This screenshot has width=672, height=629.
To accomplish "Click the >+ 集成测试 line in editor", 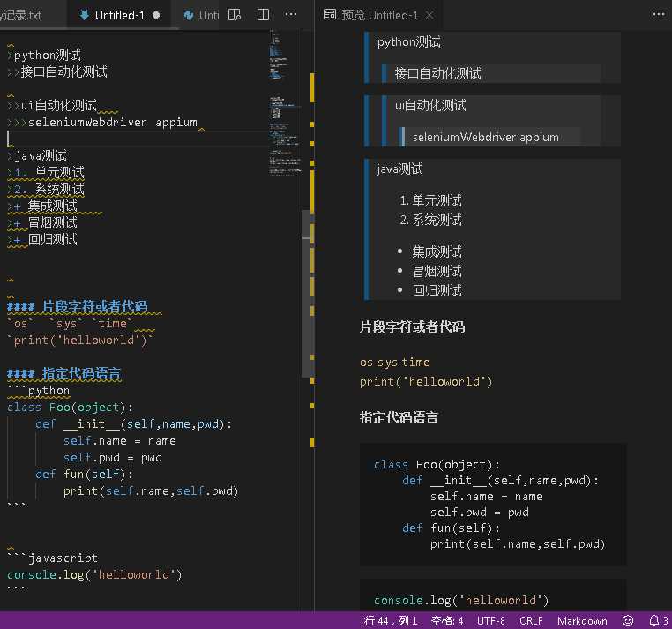I will click(x=42, y=206).
